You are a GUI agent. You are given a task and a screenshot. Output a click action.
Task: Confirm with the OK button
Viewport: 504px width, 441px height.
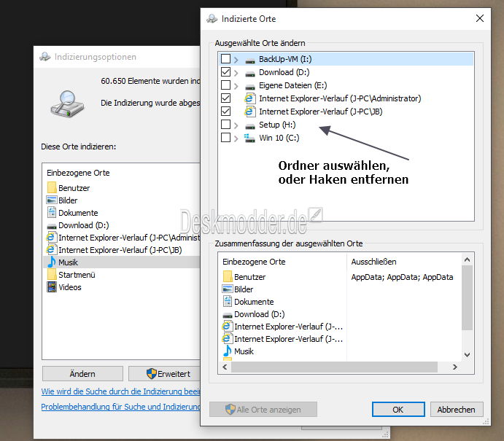click(398, 409)
